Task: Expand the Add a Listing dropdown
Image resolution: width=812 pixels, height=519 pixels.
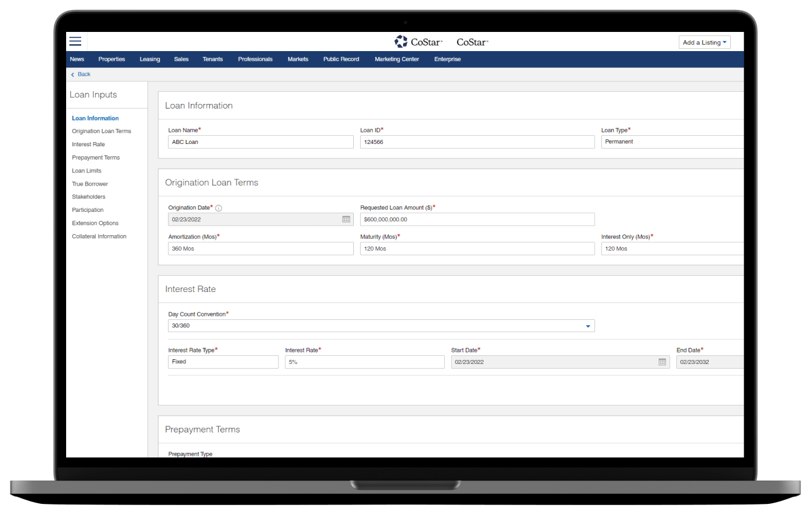Action: point(704,42)
